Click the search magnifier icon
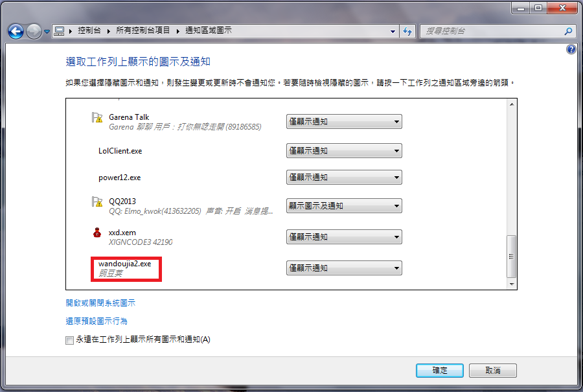 pos(568,31)
